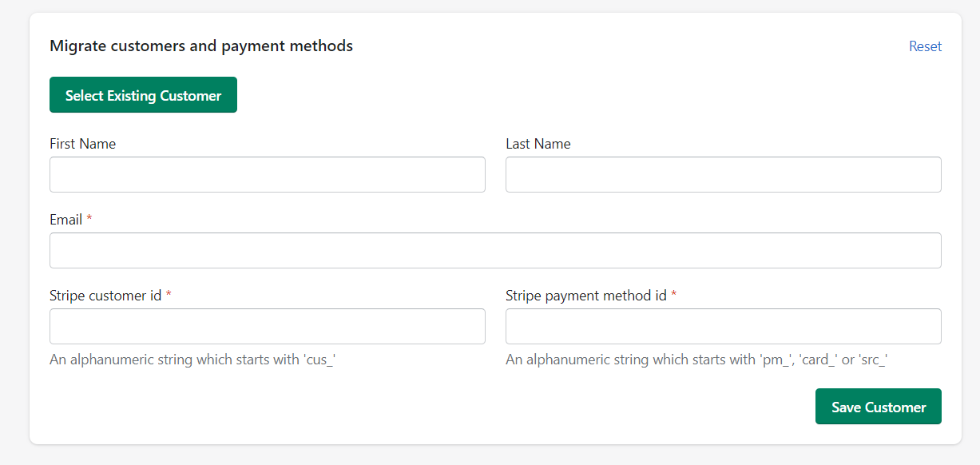Viewport: 980px width, 465px height.
Task: Click the gray page background below the card
Action: coord(490,455)
